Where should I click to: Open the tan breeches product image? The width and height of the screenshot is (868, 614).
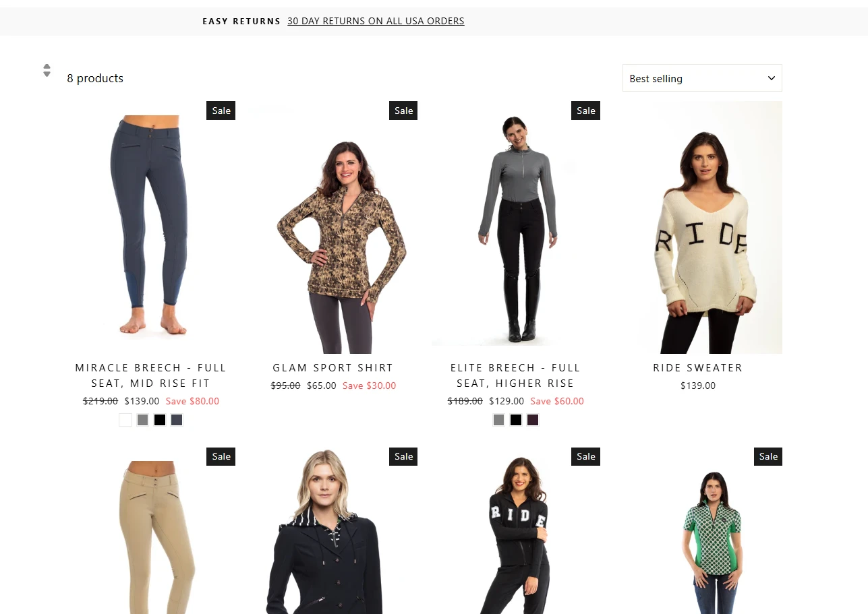point(151,530)
